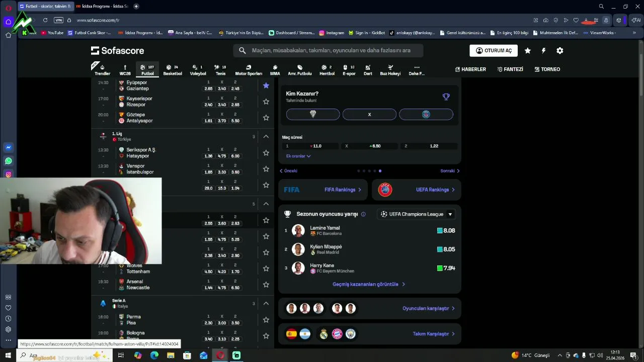Open info icon beside Sezonun oyuncusu yarışı
Image resolution: width=644 pixels, height=362 pixels.
click(x=363, y=214)
